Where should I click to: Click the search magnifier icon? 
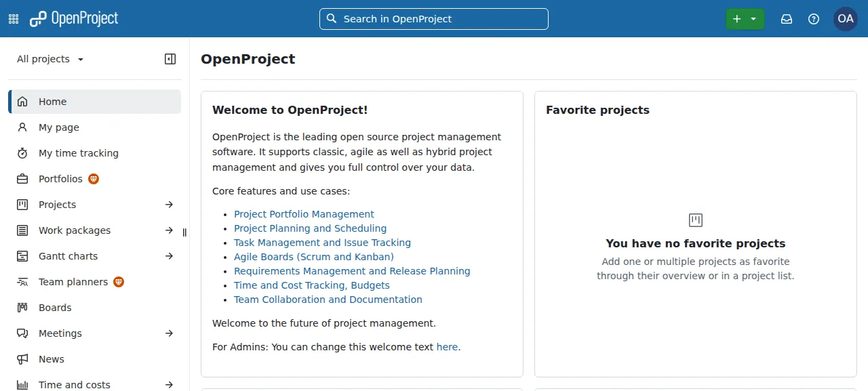pos(332,18)
